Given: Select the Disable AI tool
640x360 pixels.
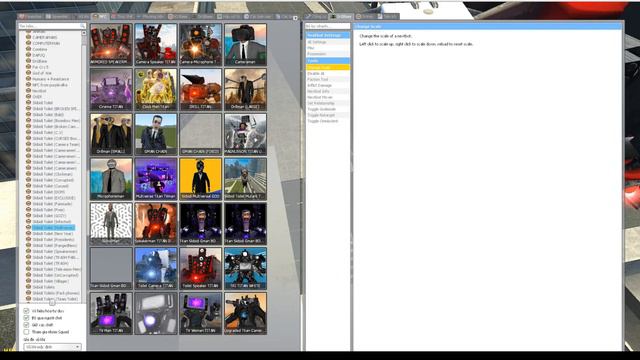Looking at the screenshot, I should [x=328, y=73].
